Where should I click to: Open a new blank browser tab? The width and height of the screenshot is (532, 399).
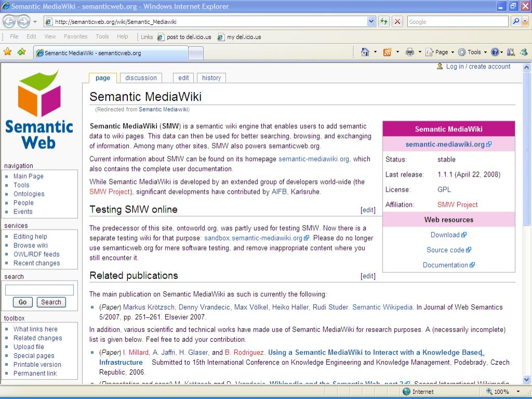click(196, 54)
